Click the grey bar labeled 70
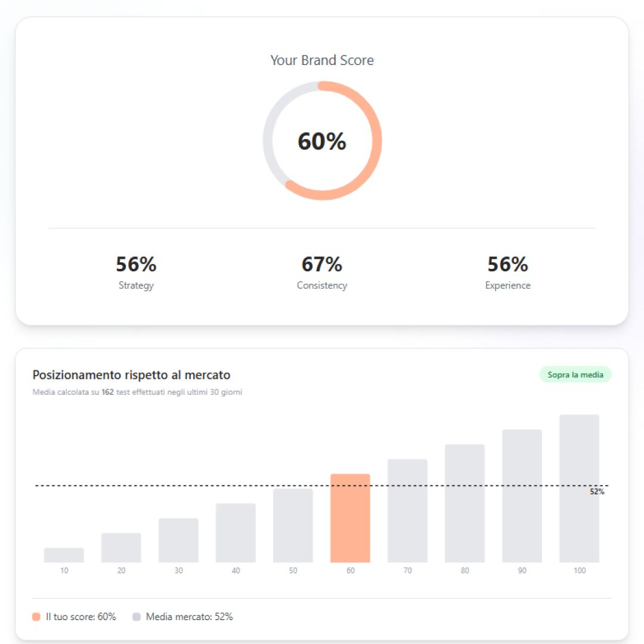 pos(407,510)
